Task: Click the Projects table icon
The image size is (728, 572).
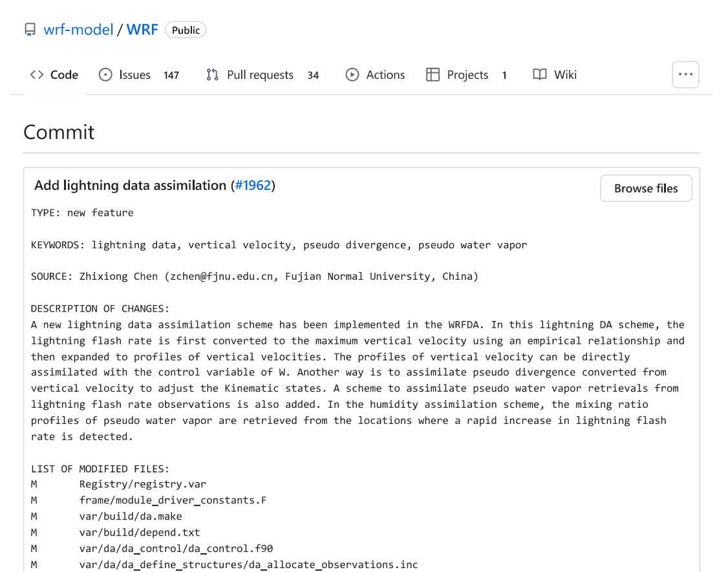Action: coord(433,75)
